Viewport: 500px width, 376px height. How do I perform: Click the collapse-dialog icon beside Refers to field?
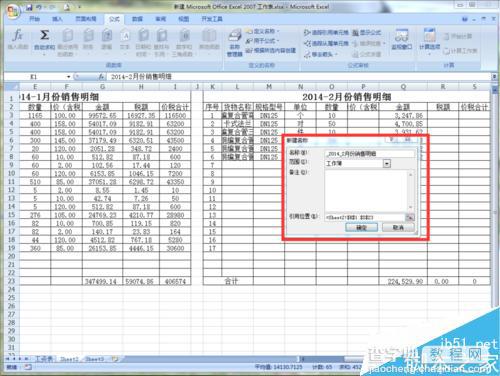(x=410, y=218)
